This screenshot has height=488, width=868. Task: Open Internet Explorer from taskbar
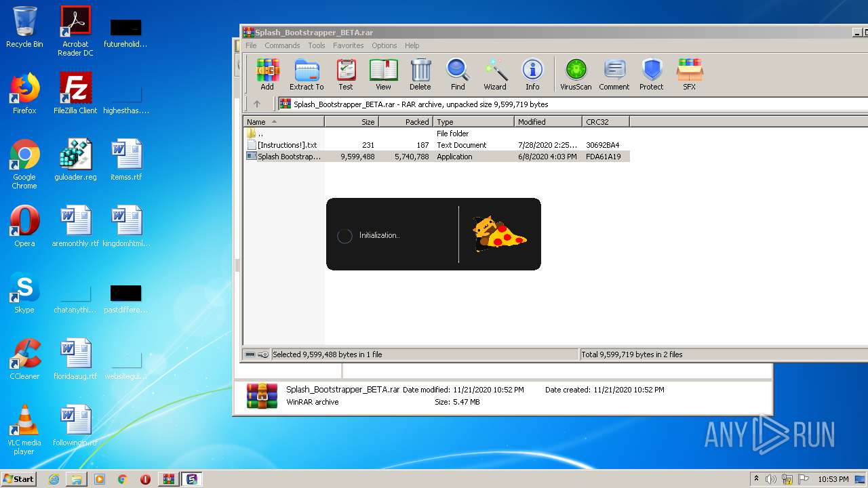(x=54, y=479)
